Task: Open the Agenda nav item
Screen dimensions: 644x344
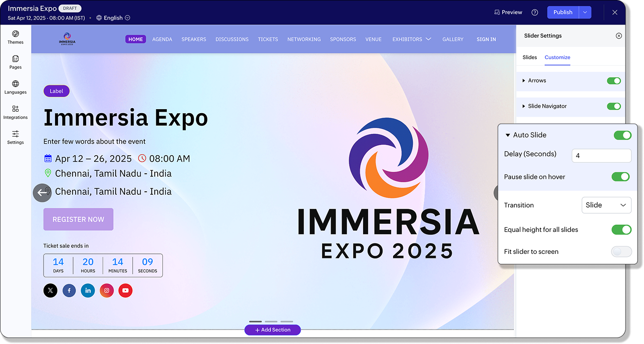Action: click(162, 39)
